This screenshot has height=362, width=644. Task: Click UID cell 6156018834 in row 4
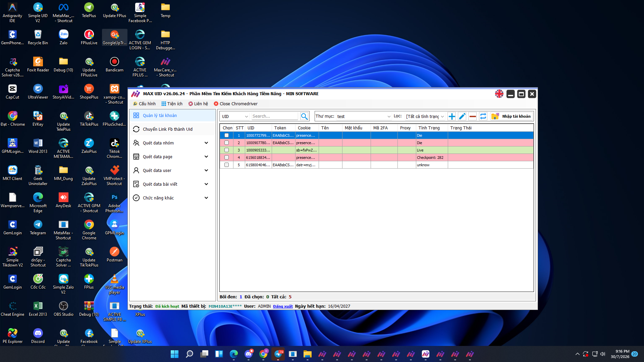(x=258, y=158)
